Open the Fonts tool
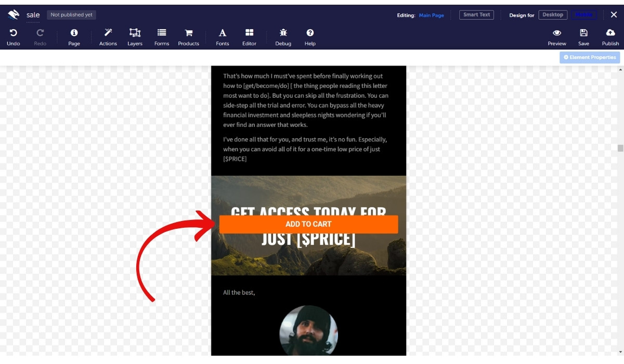 (x=223, y=33)
